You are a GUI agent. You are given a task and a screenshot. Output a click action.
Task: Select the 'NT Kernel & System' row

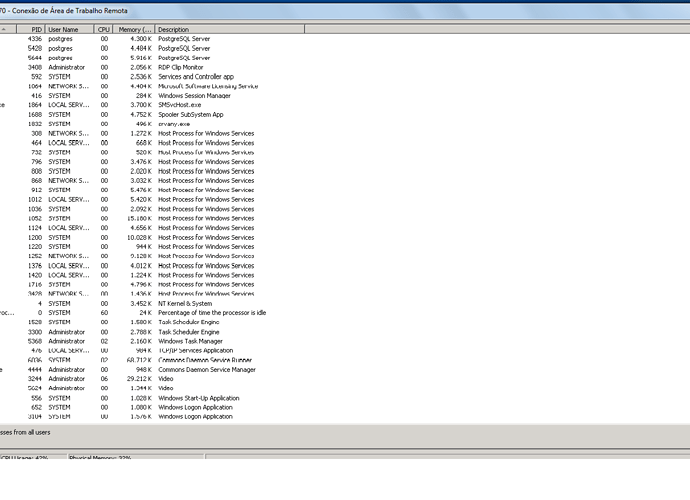click(152, 303)
